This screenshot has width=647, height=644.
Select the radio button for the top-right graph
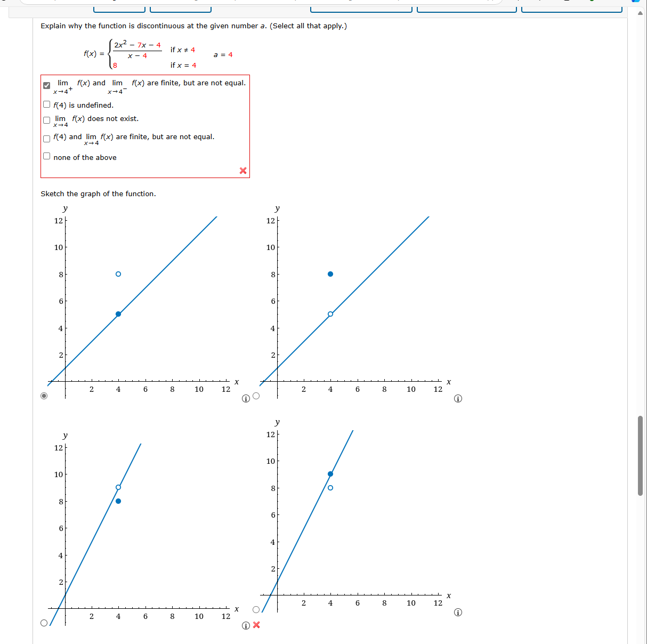click(x=256, y=396)
